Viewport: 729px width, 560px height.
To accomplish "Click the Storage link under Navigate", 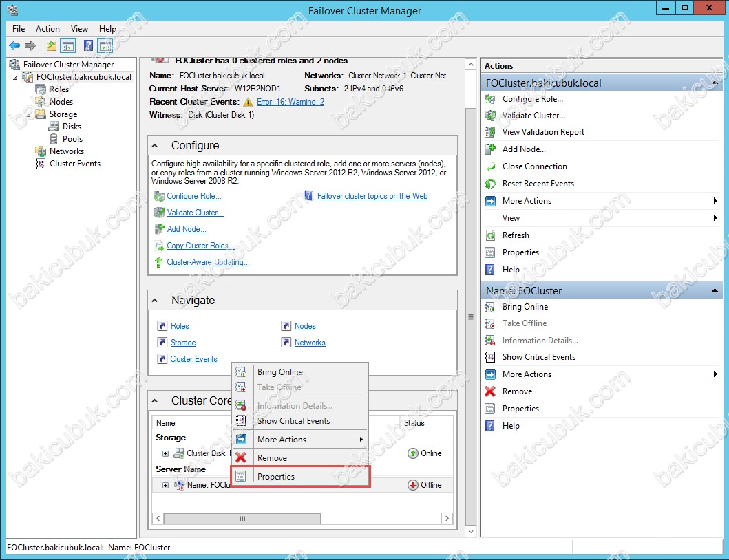I will 183,343.
